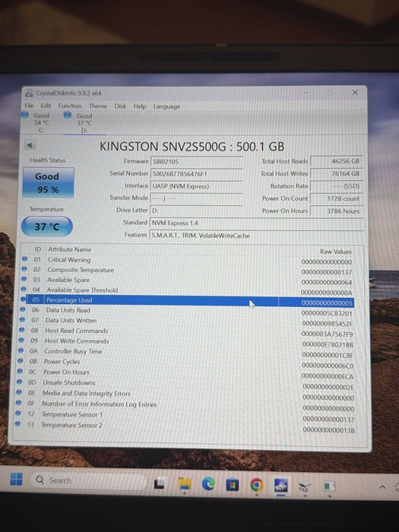Select the Temperature Sensor 1 row

185,416
